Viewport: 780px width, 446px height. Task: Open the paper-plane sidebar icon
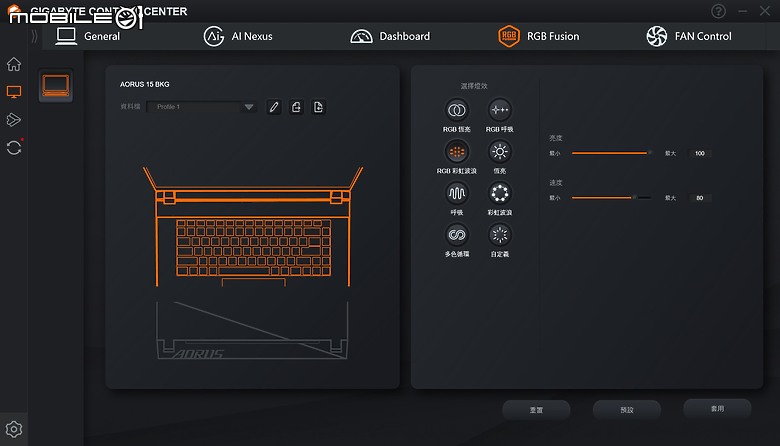pyautogui.click(x=14, y=120)
